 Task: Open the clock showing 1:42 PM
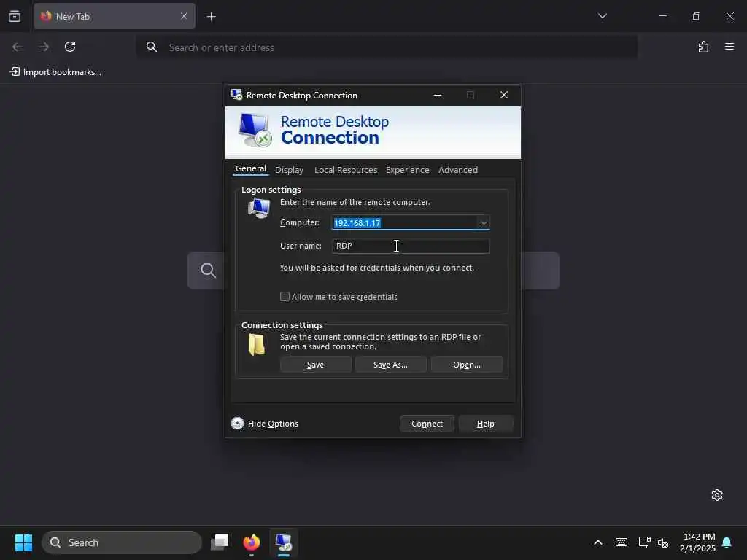click(697, 542)
